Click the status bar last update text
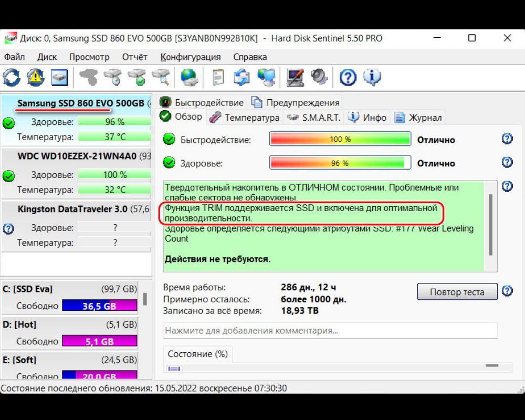525x420 pixels. [144, 388]
